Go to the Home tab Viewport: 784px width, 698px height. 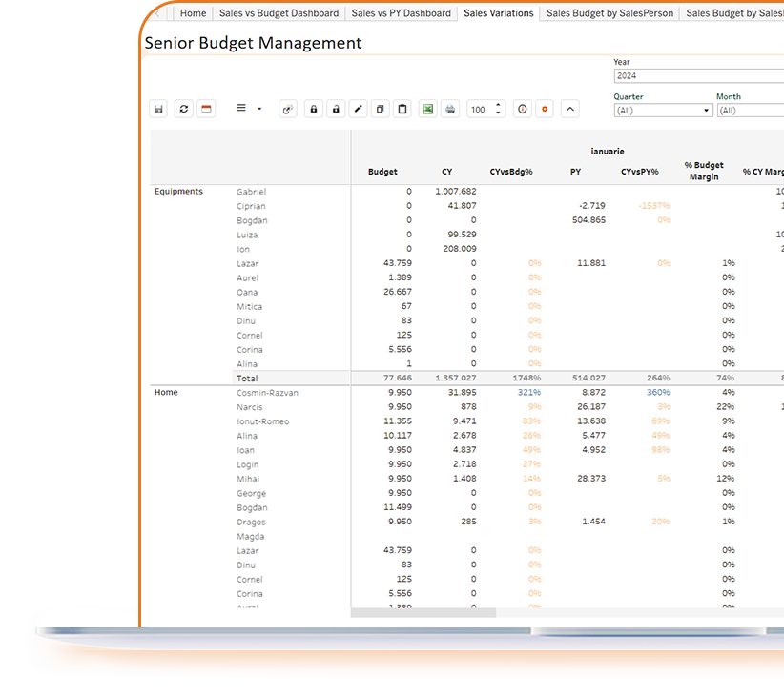(x=193, y=13)
